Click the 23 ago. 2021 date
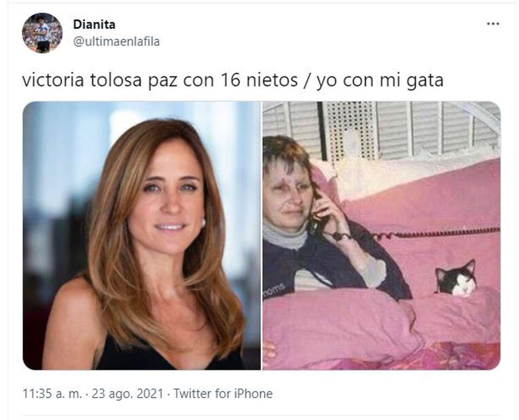 coord(128,393)
